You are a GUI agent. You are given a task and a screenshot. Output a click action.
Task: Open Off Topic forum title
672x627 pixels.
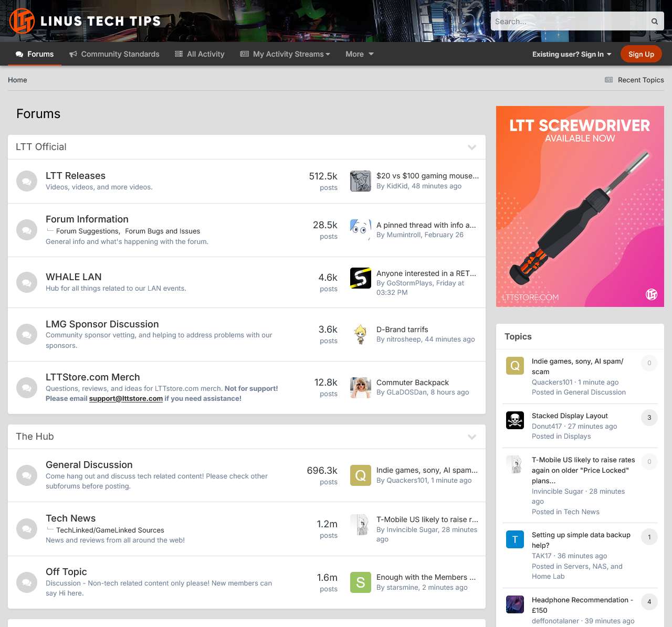point(66,572)
